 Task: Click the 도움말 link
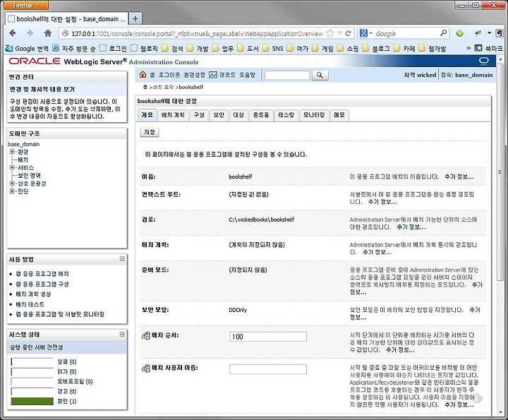click(x=247, y=75)
